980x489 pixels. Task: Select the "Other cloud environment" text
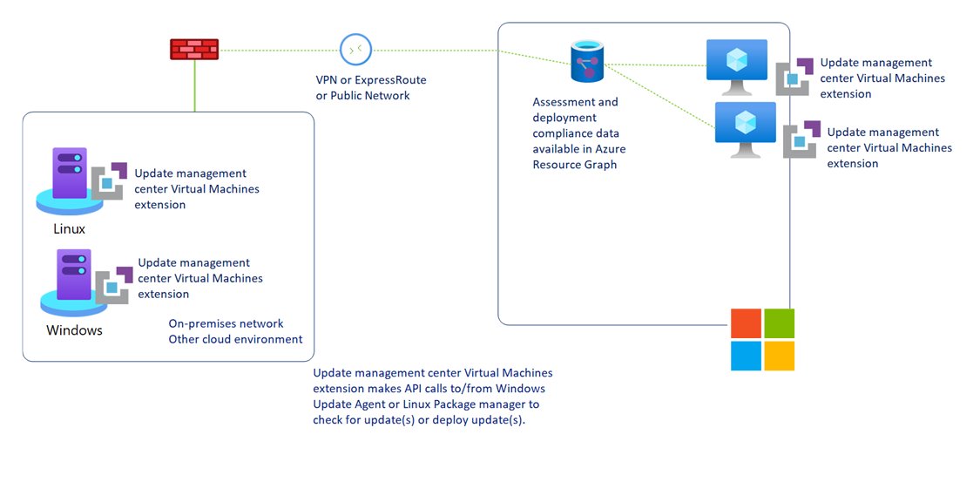[x=235, y=339]
